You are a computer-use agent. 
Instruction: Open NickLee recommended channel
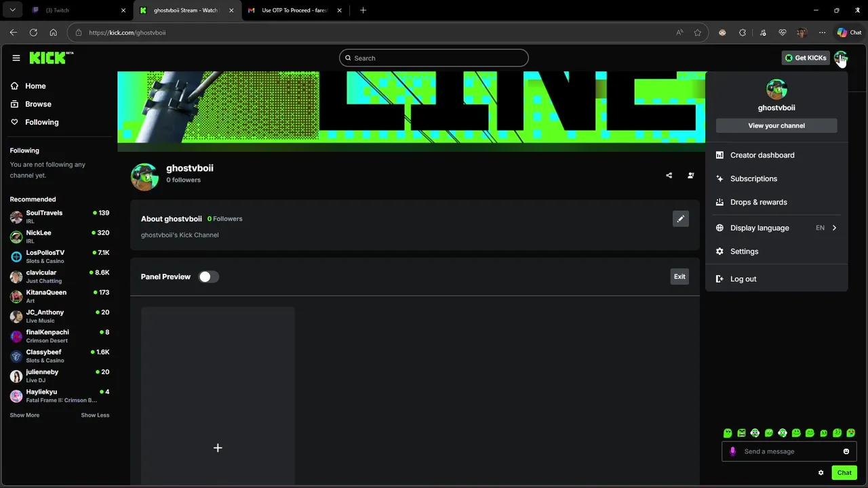(x=60, y=237)
